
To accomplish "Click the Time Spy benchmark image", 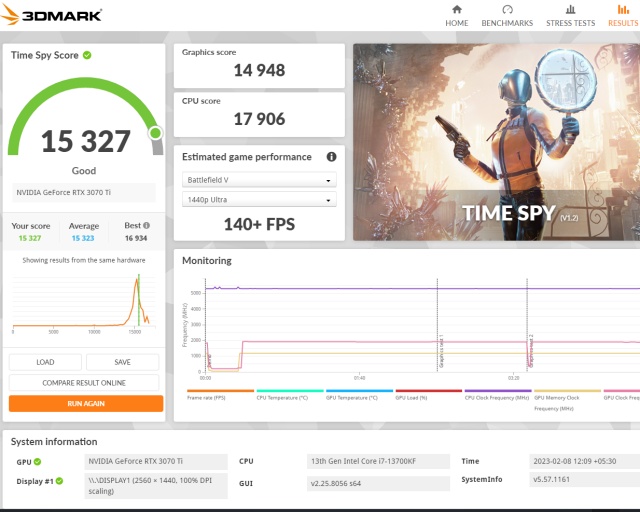I will 496,142.
